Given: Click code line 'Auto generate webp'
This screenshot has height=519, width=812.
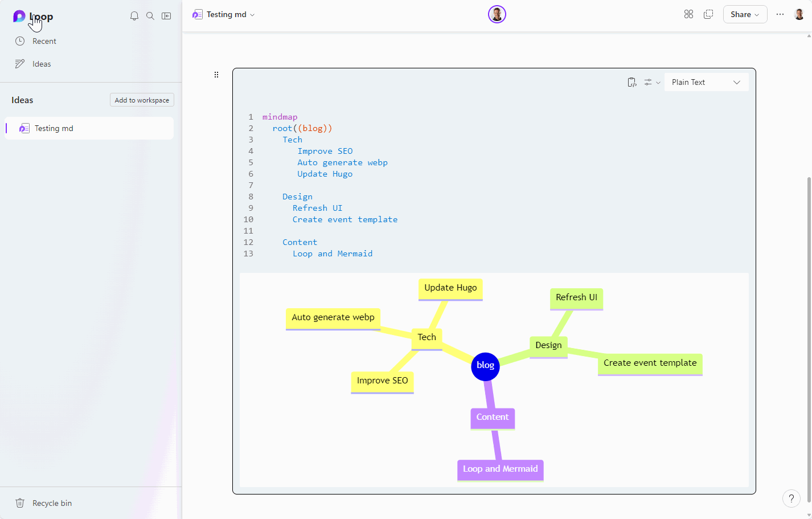Looking at the screenshot, I should pos(342,162).
